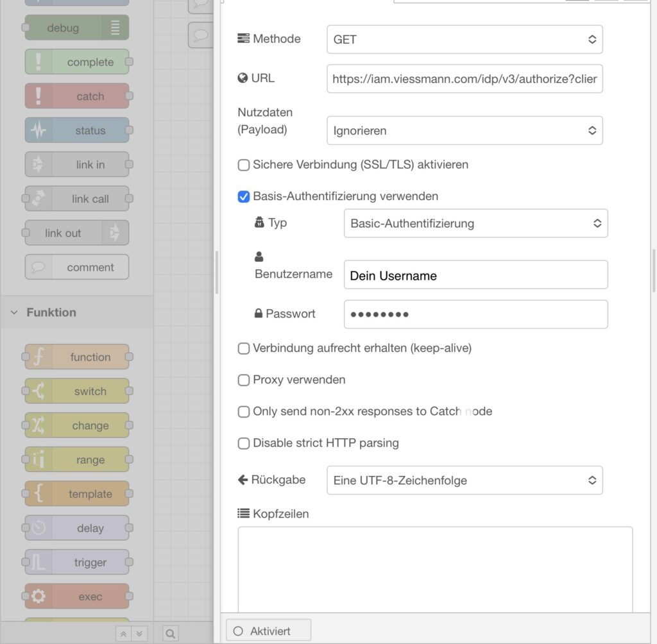Enable the SSL/TLS secure connection checkbox
The width and height of the screenshot is (657, 644).
[x=243, y=165]
